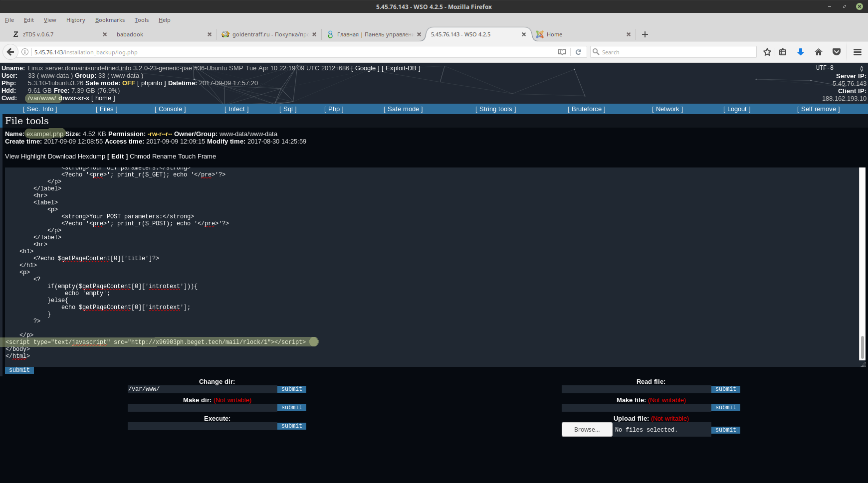The image size is (868, 483).
Task: Open String tools section
Action: pos(496,109)
